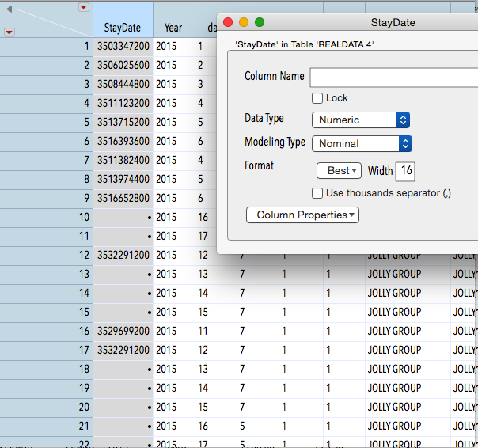Select the Year column header
Viewport: 478px width, 448px height.
point(174,20)
